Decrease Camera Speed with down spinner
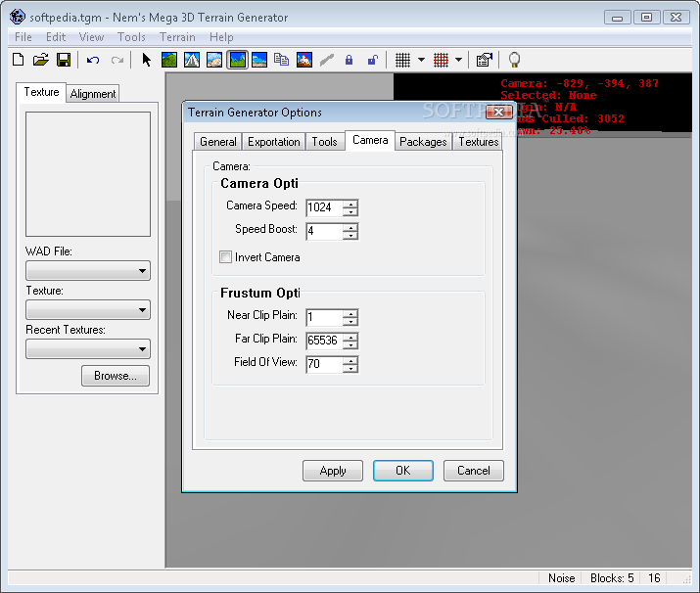The height and width of the screenshot is (593, 700). (350, 212)
